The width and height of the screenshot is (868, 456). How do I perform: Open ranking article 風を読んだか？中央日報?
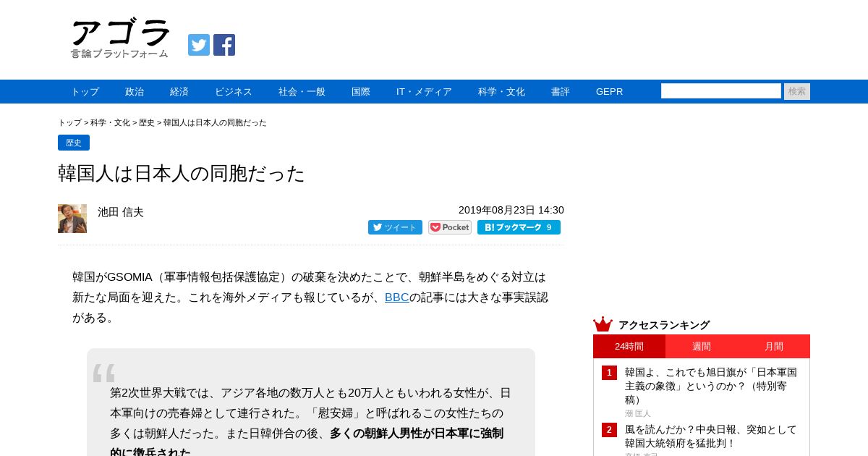pos(711,436)
